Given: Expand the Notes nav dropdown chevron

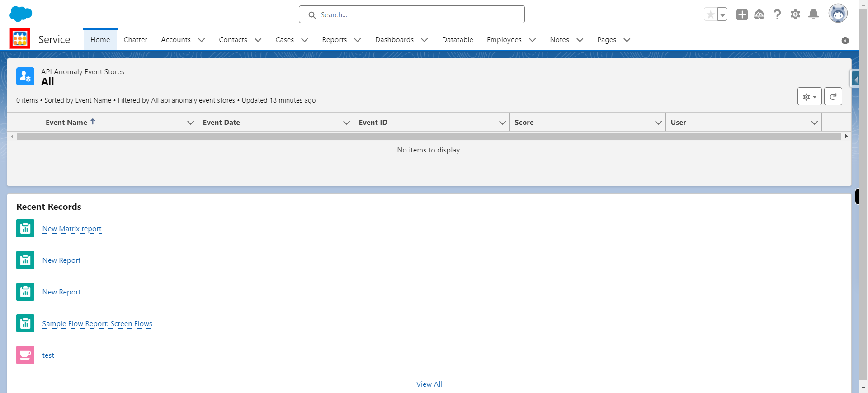Looking at the screenshot, I should coord(580,40).
